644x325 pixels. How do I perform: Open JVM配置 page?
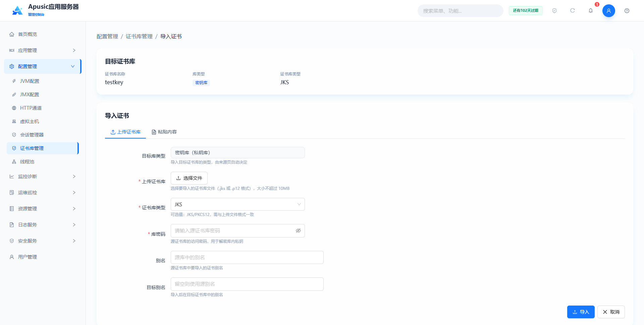pyautogui.click(x=43, y=81)
